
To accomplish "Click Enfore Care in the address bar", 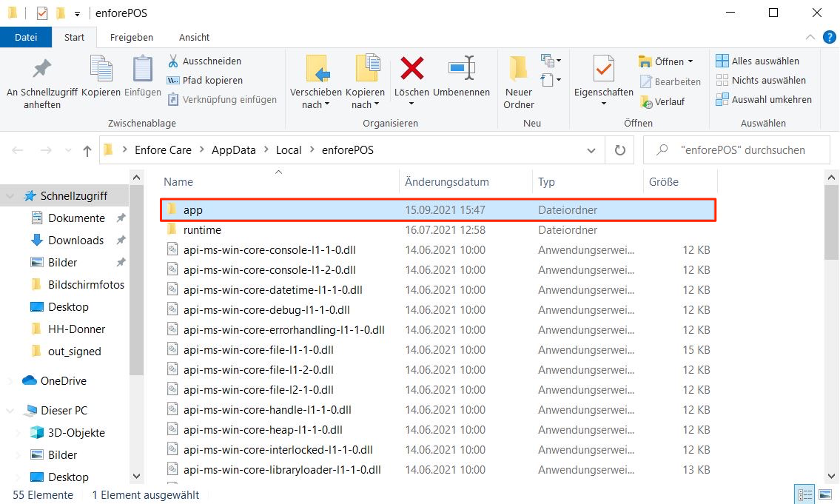I will pyautogui.click(x=163, y=150).
